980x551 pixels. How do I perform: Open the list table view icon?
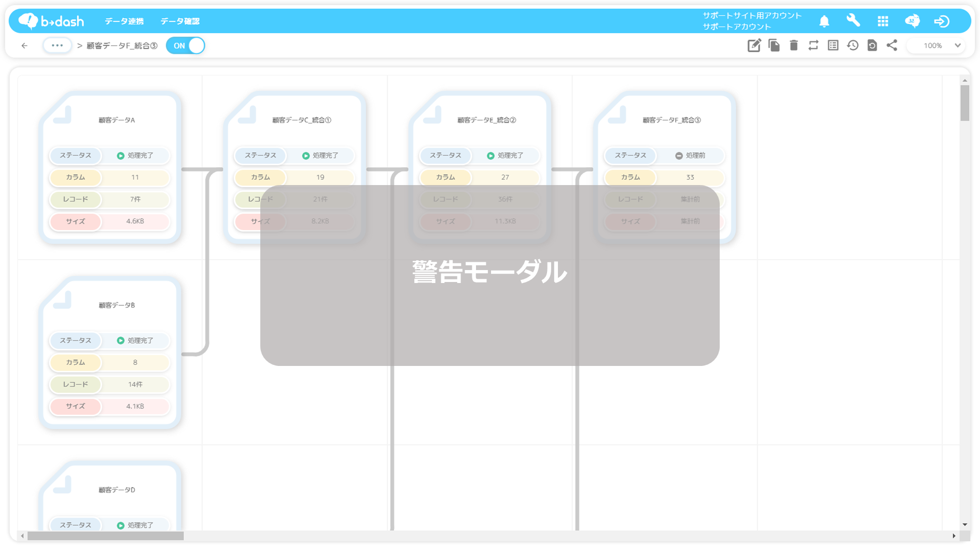click(x=833, y=46)
